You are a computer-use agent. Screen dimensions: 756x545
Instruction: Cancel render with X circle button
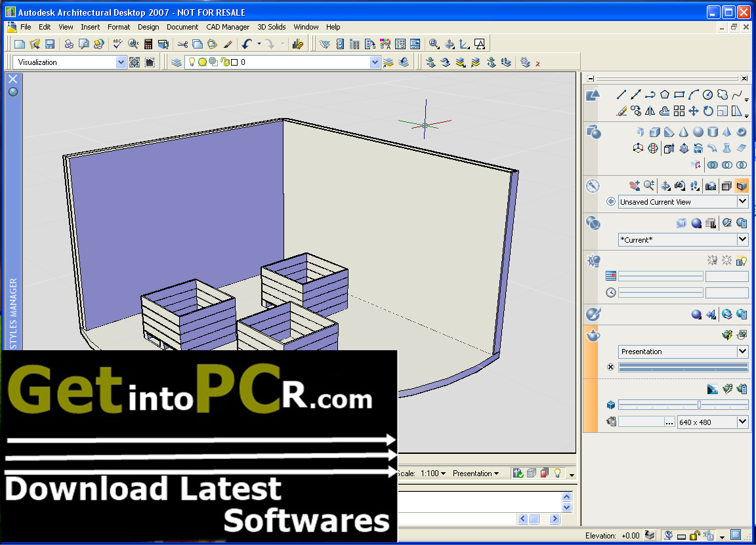point(610,367)
